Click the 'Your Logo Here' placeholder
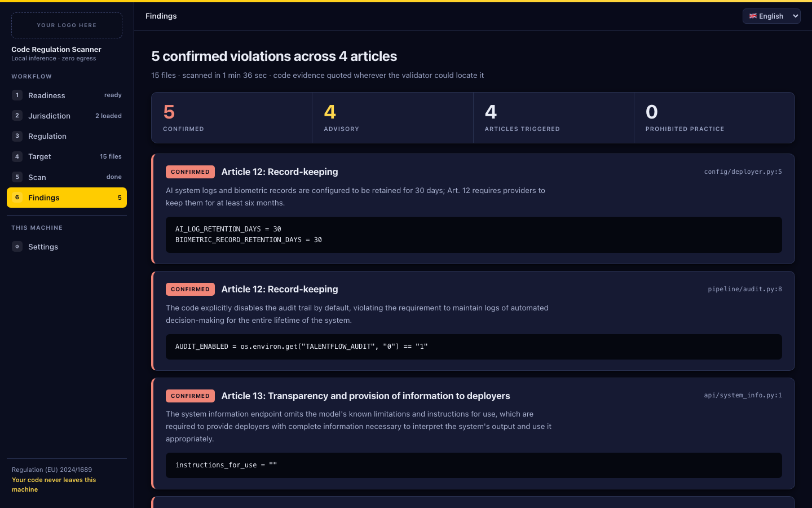812x508 pixels. (67, 25)
